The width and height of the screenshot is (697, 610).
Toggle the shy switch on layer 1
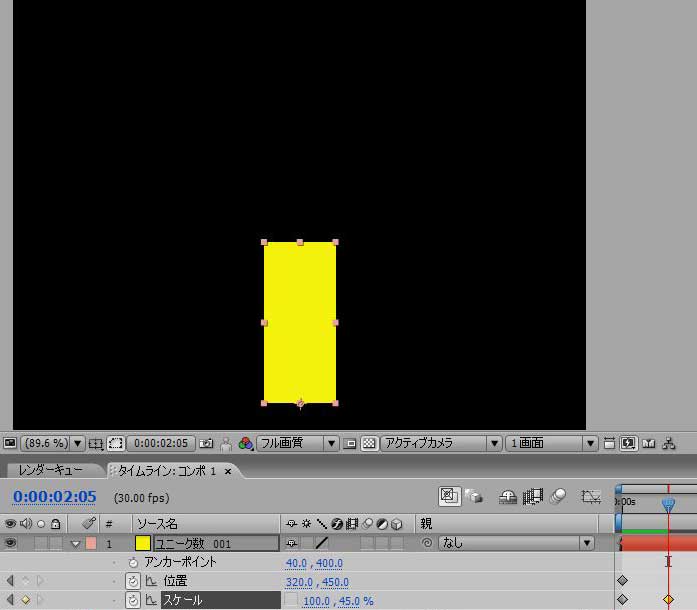click(x=292, y=543)
